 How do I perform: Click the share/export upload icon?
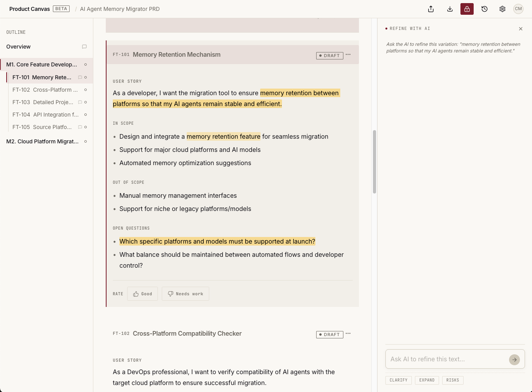pyautogui.click(x=431, y=9)
